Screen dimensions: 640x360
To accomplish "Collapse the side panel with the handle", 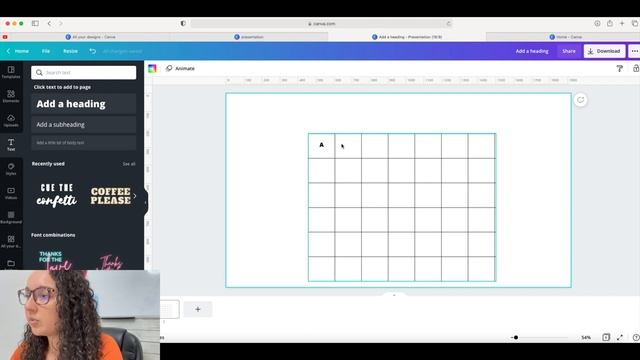I will pos(145,202).
